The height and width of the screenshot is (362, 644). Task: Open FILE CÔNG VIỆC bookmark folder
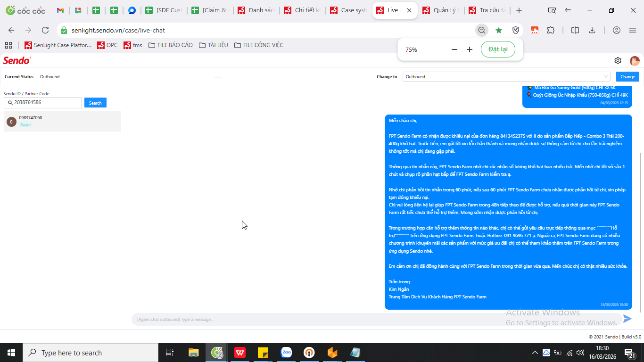tap(258, 45)
